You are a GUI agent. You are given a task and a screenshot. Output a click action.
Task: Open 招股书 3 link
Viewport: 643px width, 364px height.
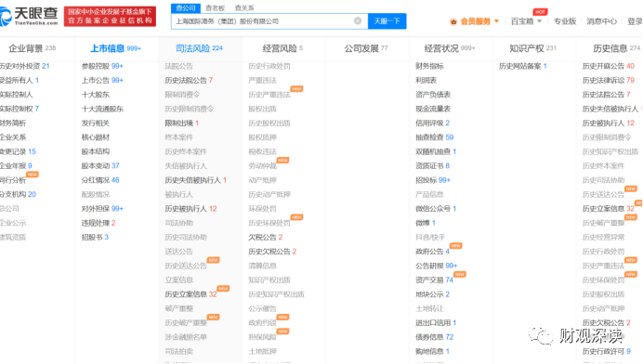click(x=95, y=238)
